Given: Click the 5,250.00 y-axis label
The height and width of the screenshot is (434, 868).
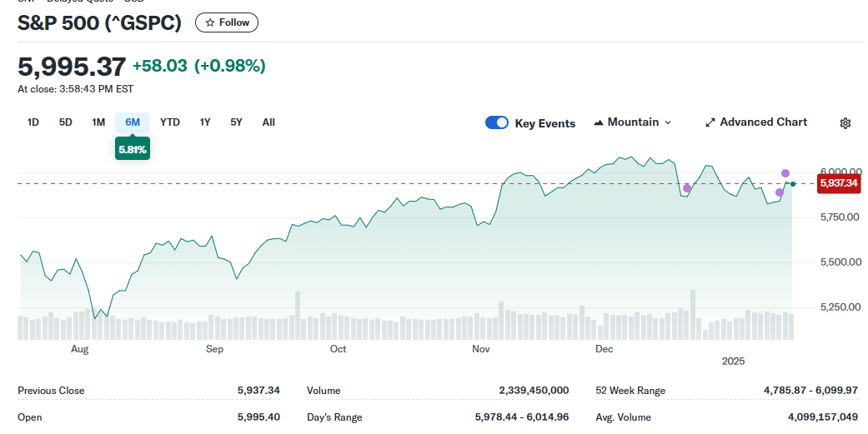Looking at the screenshot, I should point(840,307).
